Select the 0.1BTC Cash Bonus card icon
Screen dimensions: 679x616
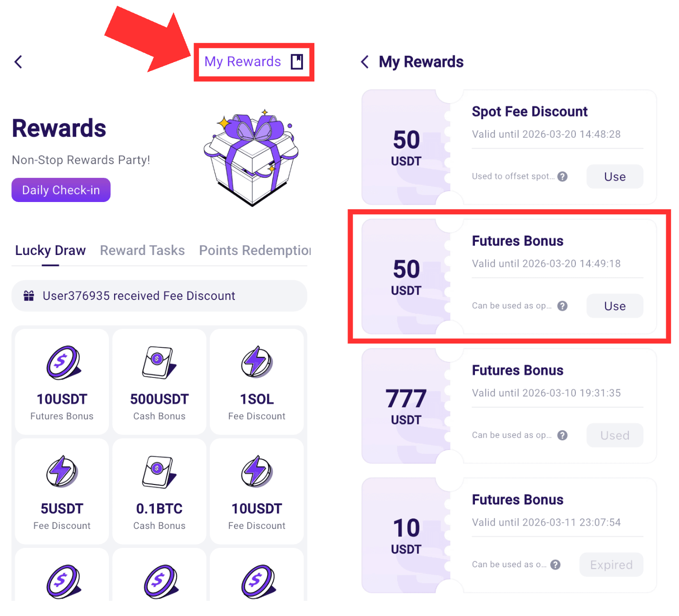click(159, 472)
